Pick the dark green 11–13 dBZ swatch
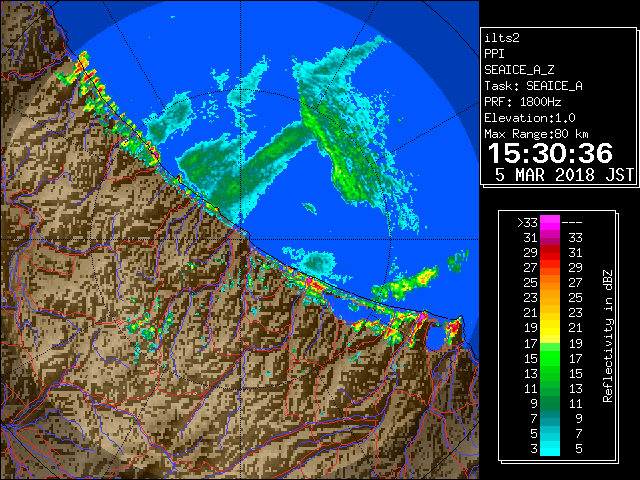 click(x=550, y=389)
